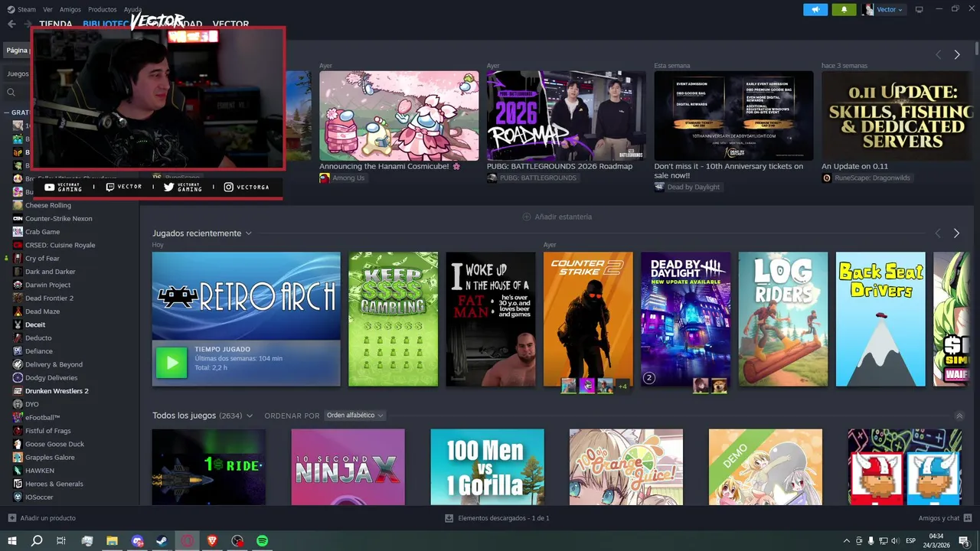
Task: Click the Dodgy Deliveries sidebar icon
Action: pyautogui.click(x=18, y=377)
